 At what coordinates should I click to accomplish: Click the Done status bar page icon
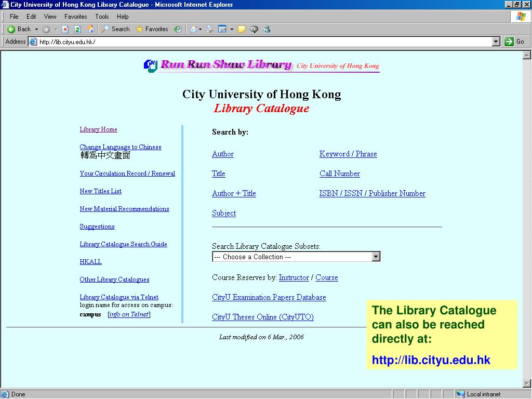click(5, 394)
